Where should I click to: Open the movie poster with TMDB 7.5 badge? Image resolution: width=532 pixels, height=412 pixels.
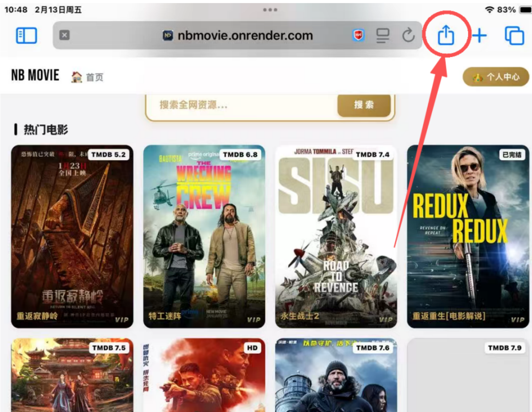72,375
